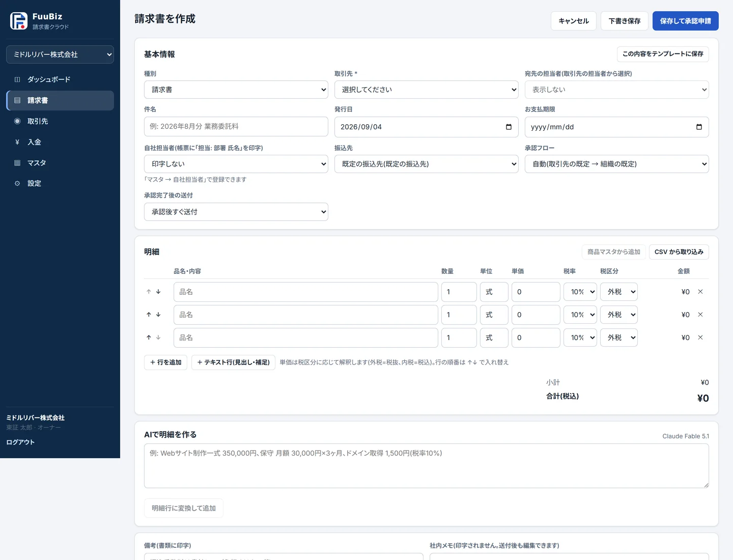
Task: Click the 件名 input field
Action: coord(236,127)
